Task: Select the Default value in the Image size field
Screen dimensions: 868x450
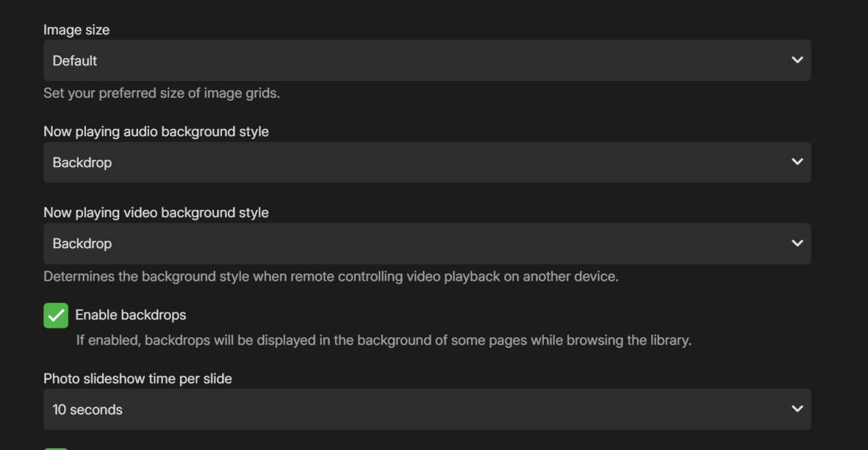Action: (75, 61)
